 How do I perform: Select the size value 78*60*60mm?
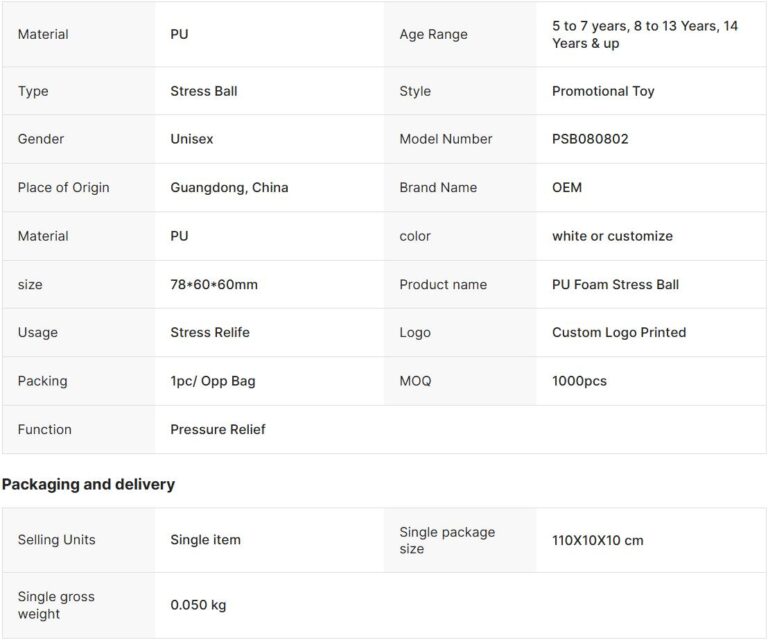pos(214,284)
